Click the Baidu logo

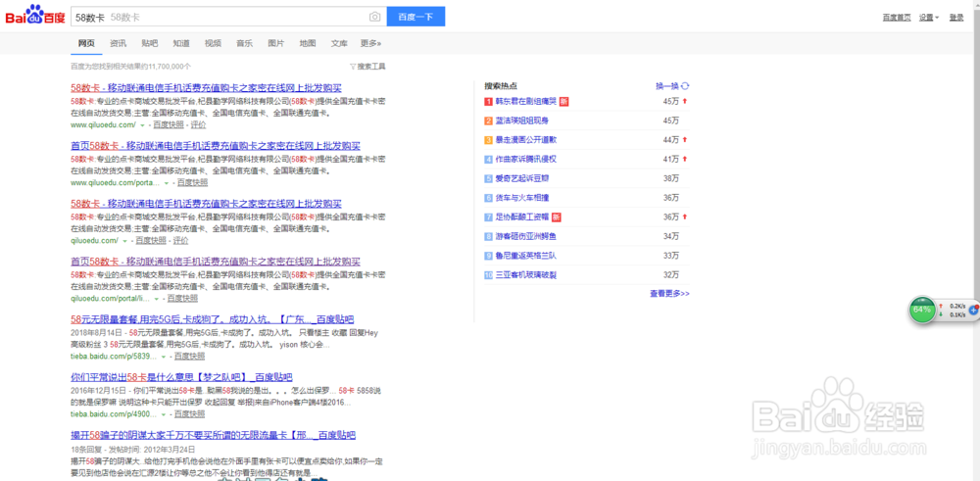pyautogui.click(x=35, y=15)
